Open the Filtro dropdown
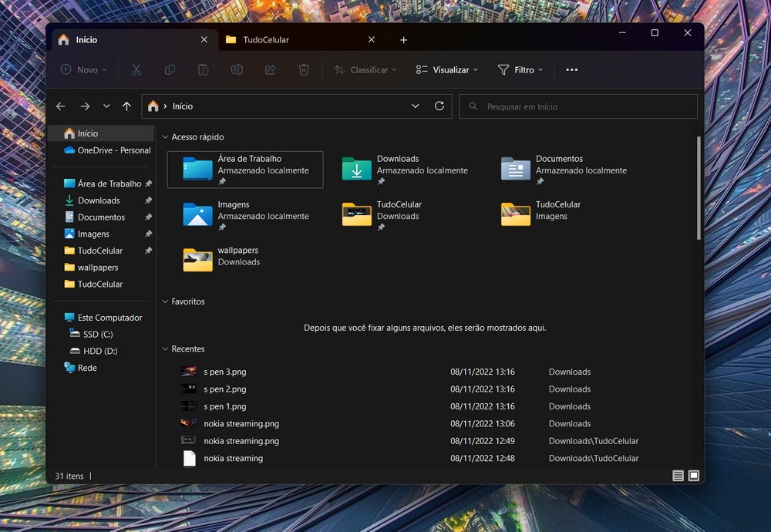Viewport: 771px width, 532px height. [x=520, y=70]
